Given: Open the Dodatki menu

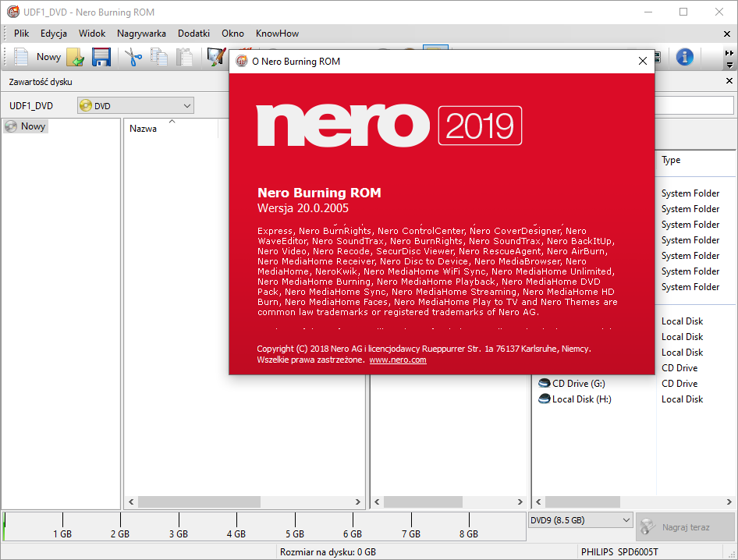Looking at the screenshot, I should pyautogui.click(x=193, y=34).
